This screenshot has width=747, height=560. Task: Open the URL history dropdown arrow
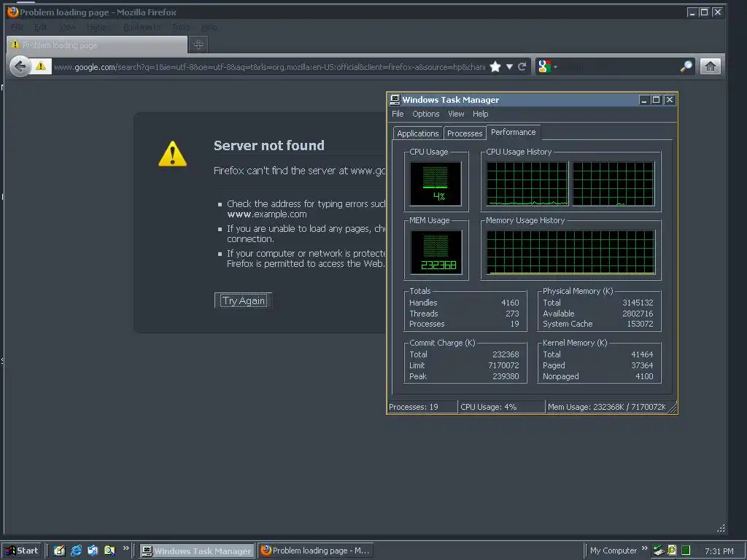point(509,66)
